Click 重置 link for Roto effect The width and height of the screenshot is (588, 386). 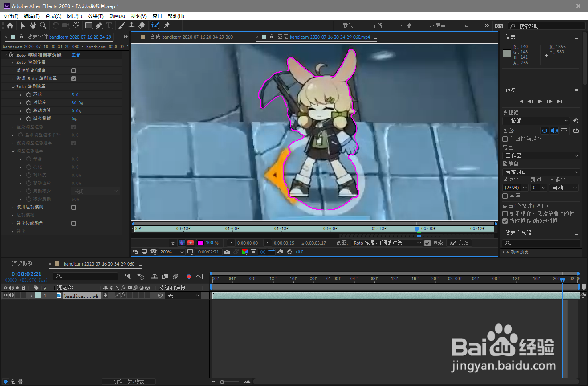(76, 55)
